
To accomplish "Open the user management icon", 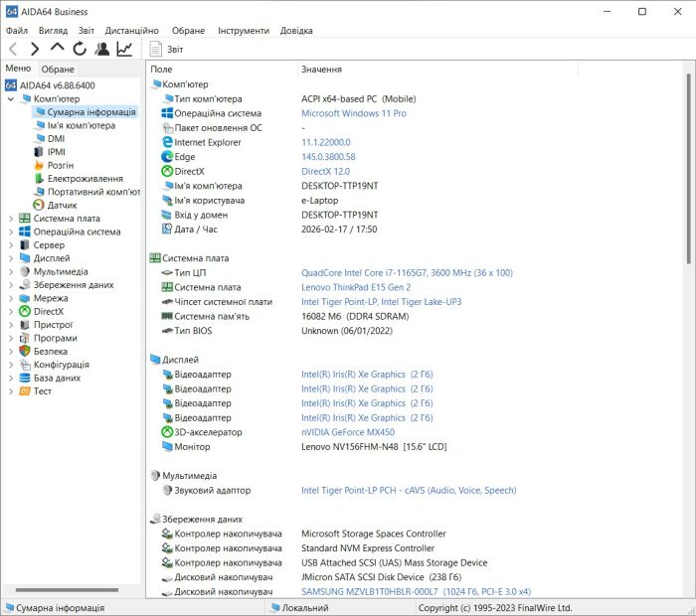I will pos(102,49).
